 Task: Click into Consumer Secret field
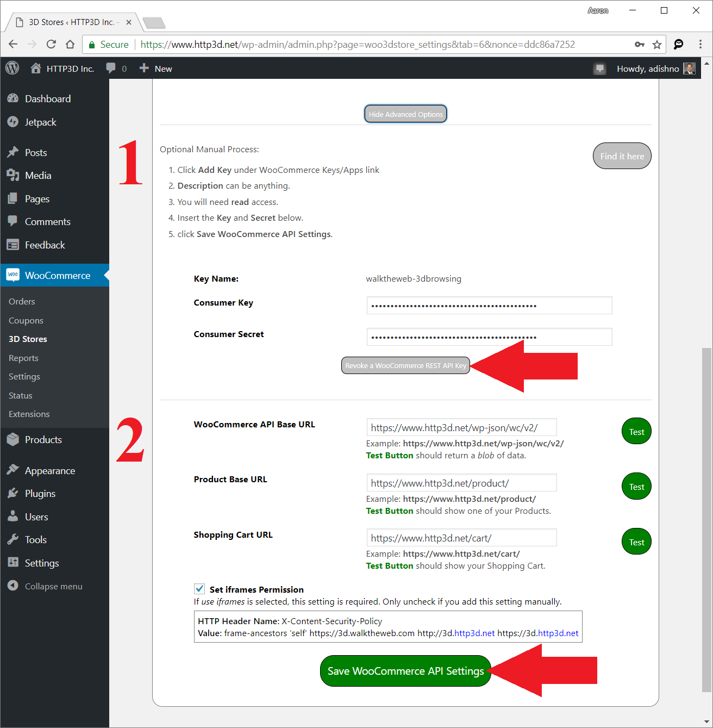(x=490, y=337)
